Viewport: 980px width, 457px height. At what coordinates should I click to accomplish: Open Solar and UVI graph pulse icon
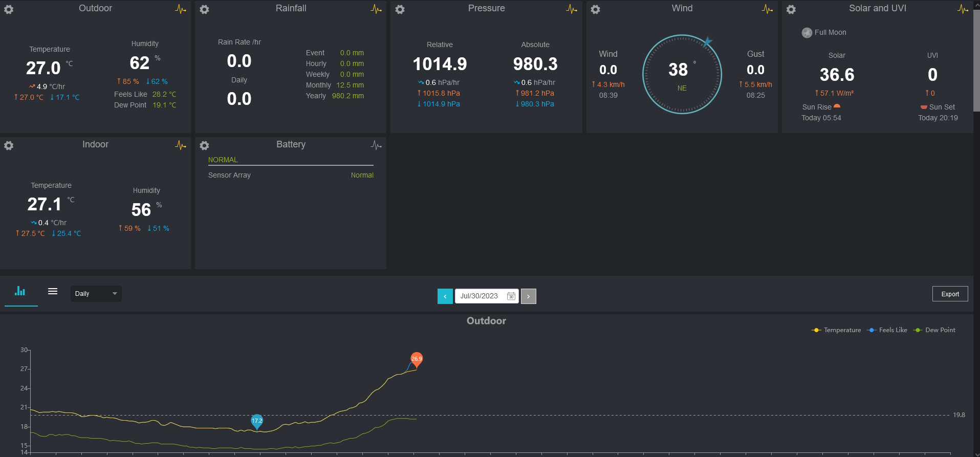point(963,9)
